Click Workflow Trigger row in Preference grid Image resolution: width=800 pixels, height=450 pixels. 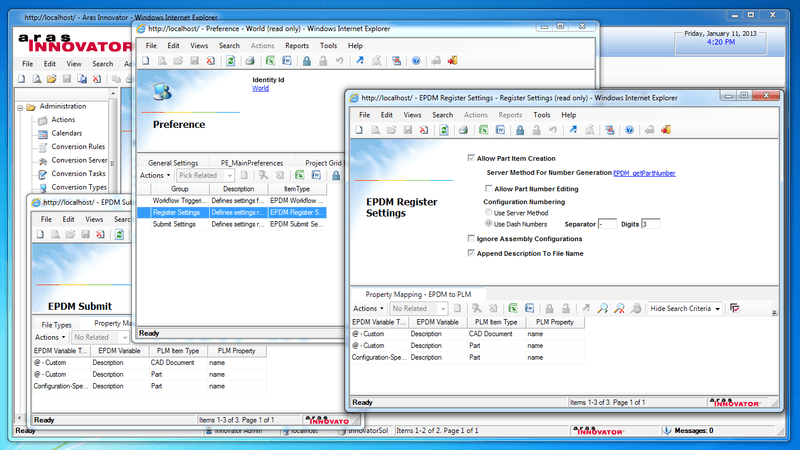tap(232, 201)
